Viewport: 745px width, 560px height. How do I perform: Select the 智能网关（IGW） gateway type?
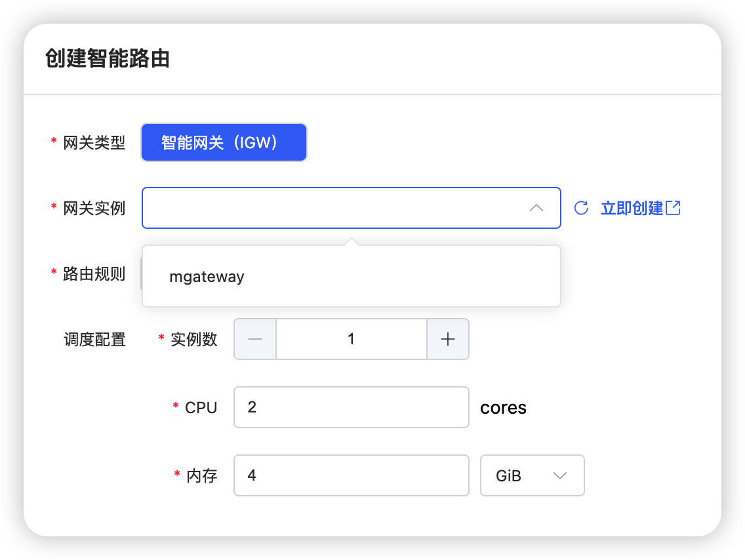click(224, 142)
